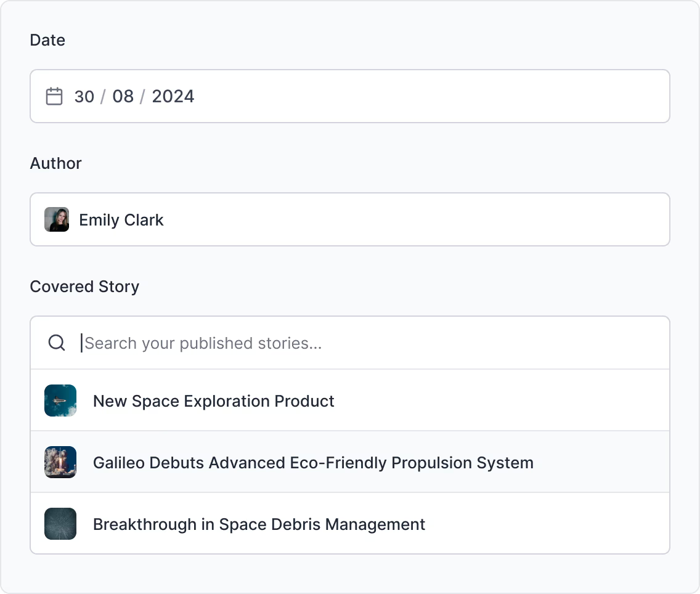This screenshot has height=594, width=700.
Task: Choose the New Space Exploration Product story
Action: point(350,401)
